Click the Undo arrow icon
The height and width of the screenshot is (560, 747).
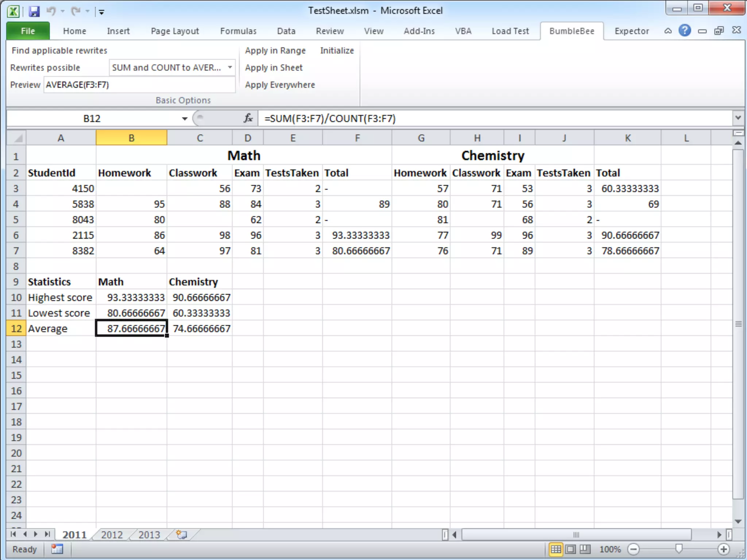pos(51,11)
